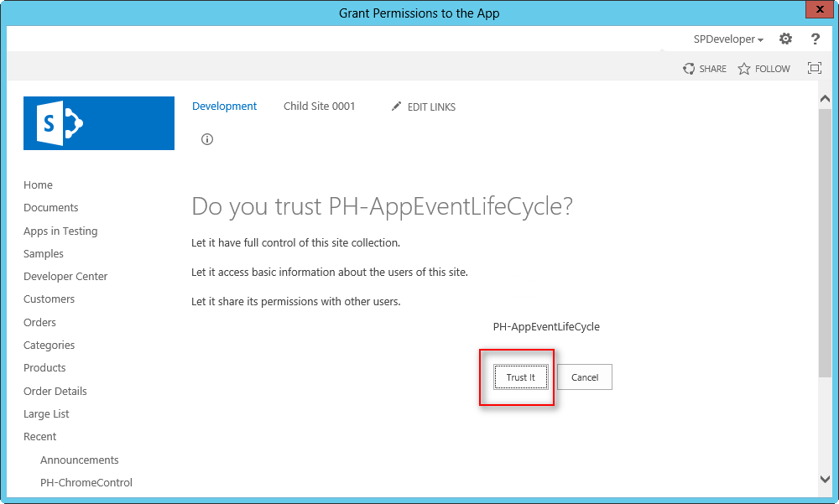Screen dimensions: 839x504
Task: Open the Announcements recent item
Action: [79, 460]
